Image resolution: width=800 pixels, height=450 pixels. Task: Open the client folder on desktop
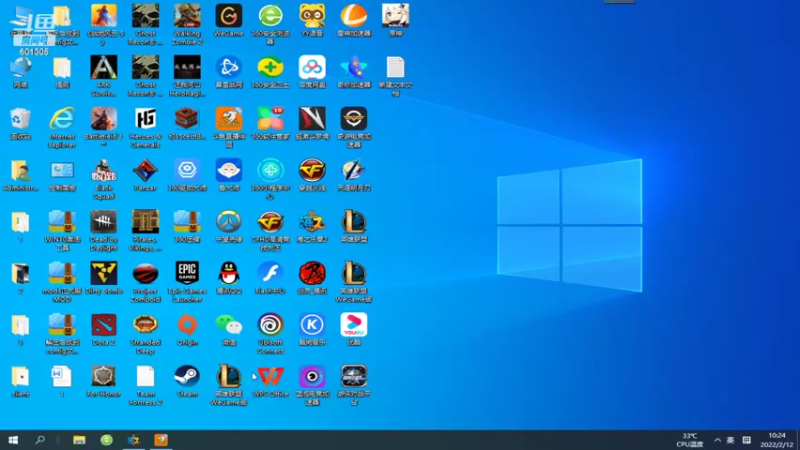[x=20, y=381]
